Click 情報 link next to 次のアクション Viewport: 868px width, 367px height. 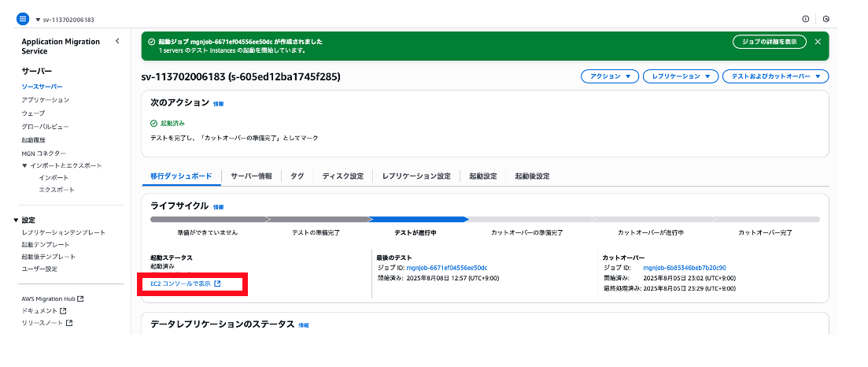[219, 104]
